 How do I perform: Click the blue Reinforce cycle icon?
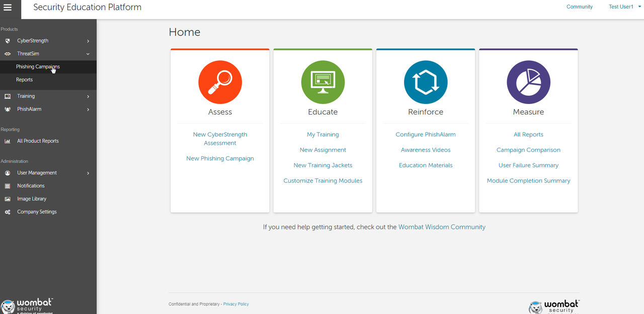[x=426, y=82]
